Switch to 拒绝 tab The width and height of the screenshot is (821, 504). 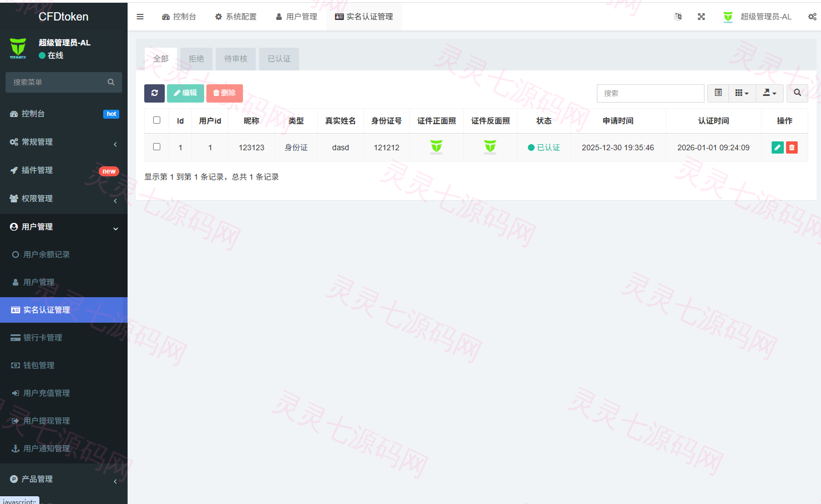point(196,59)
